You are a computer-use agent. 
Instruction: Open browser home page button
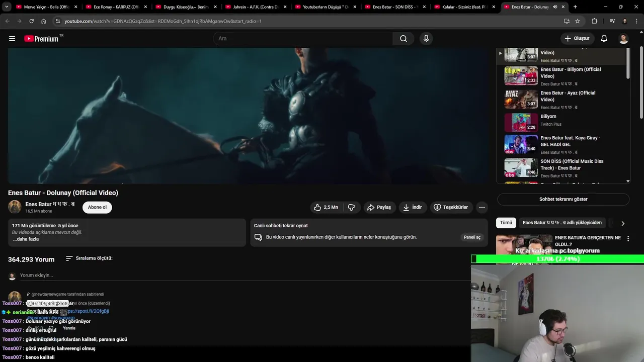tap(43, 21)
